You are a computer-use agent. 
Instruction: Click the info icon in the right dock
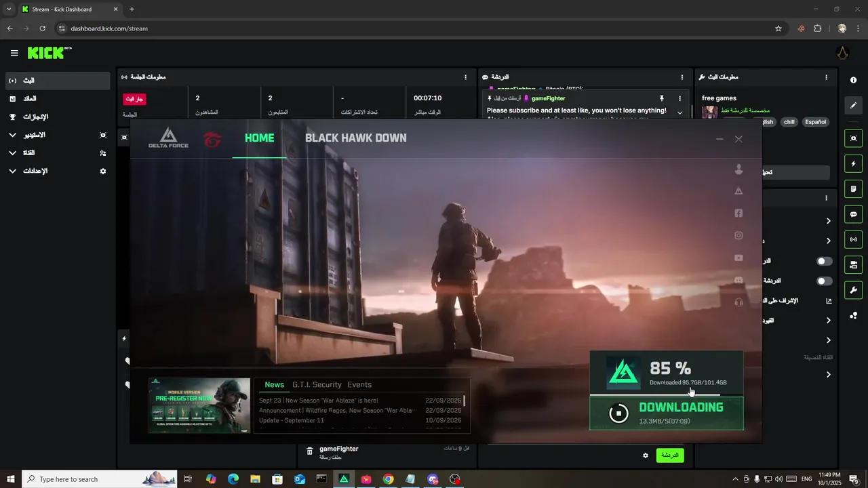click(853, 80)
